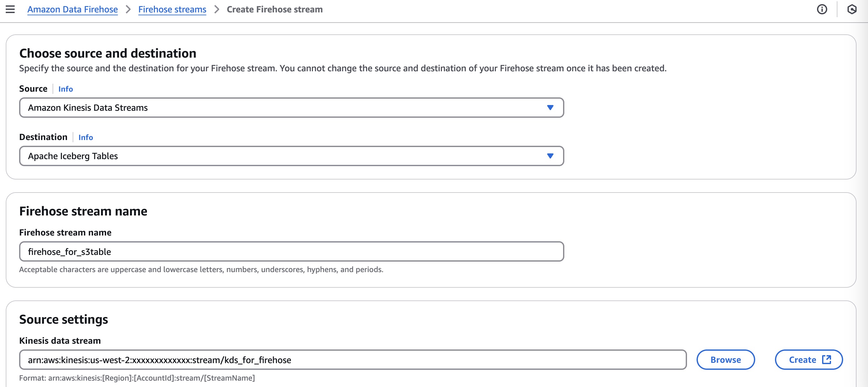Click the Destination dropdown arrow icon

pyautogui.click(x=550, y=156)
